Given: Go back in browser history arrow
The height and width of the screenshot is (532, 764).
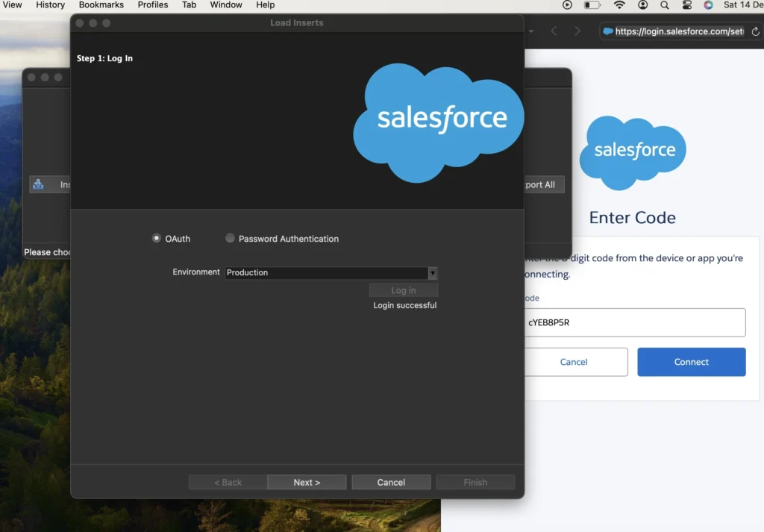Looking at the screenshot, I should [554, 31].
